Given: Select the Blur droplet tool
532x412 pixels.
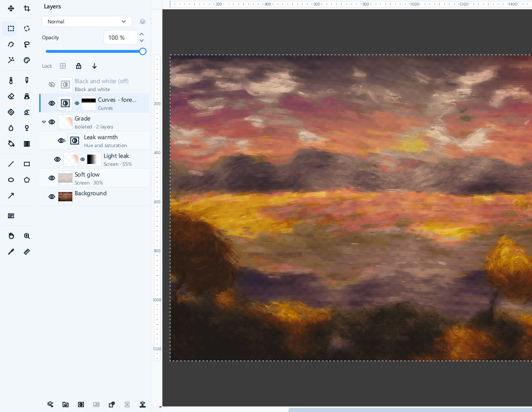Looking at the screenshot, I should (x=11, y=128).
